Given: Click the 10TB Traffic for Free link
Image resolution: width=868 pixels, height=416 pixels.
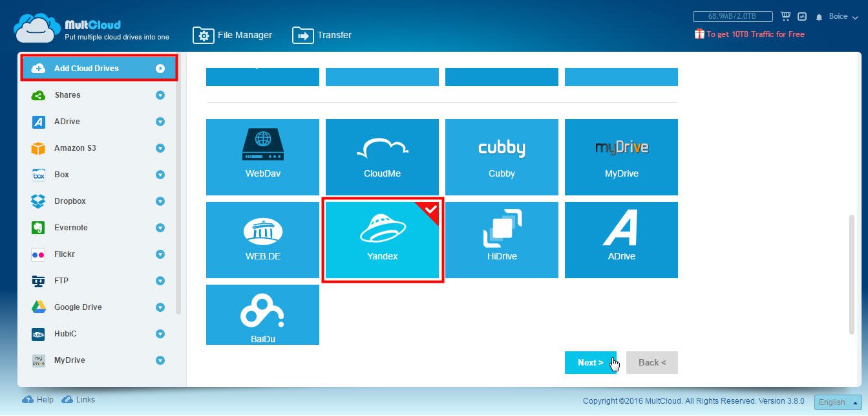Looking at the screenshot, I should click(756, 34).
